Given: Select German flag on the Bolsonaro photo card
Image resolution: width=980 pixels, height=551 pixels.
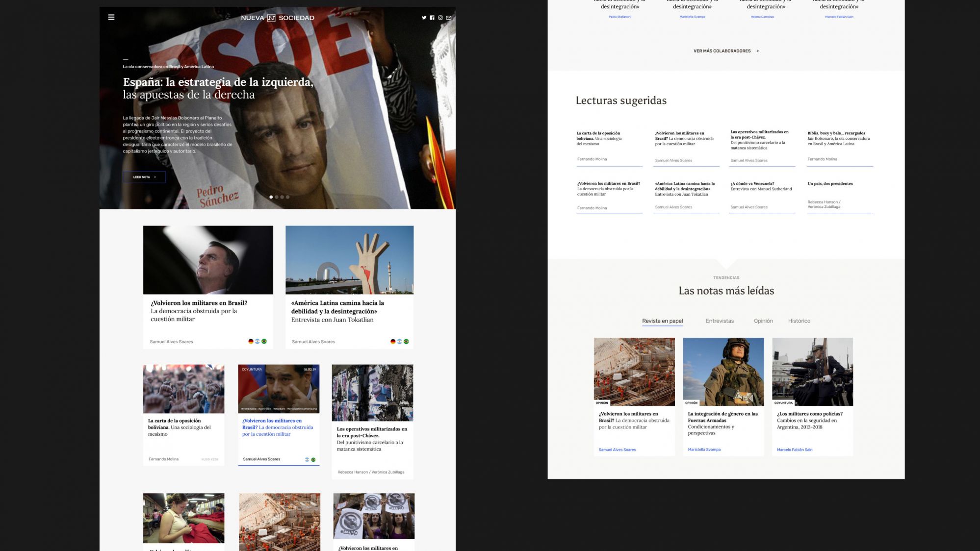Looking at the screenshot, I should (x=251, y=341).
